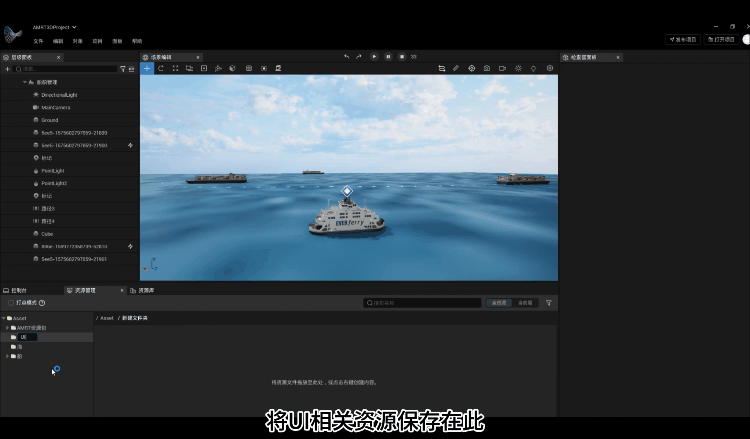Select the Move tool in scene toolbar

point(147,68)
